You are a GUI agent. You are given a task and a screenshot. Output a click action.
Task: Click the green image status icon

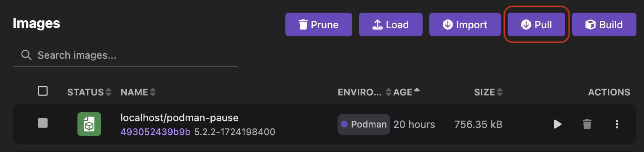89,124
